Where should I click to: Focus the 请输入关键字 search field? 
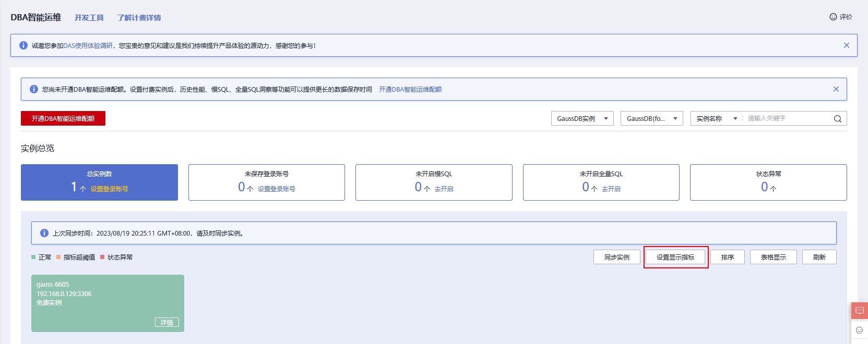(x=788, y=118)
